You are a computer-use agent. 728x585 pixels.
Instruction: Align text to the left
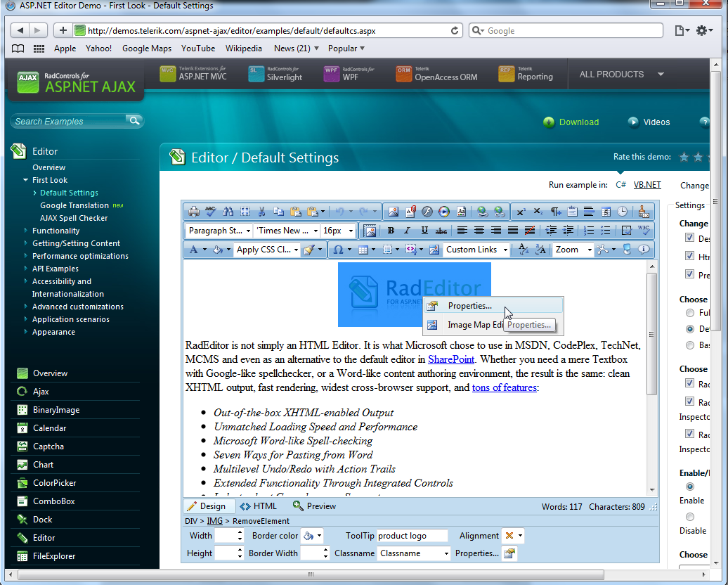click(462, 231)
